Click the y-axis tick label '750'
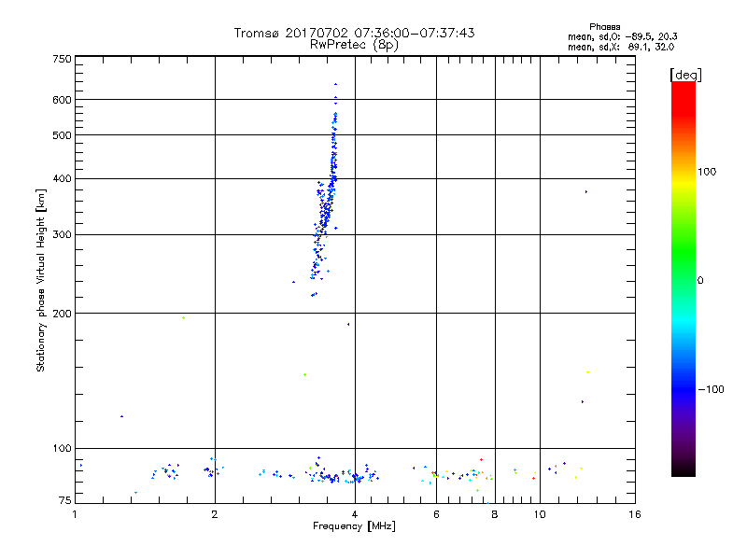Viewport: 747px width, 560px height. click(62, 59)
